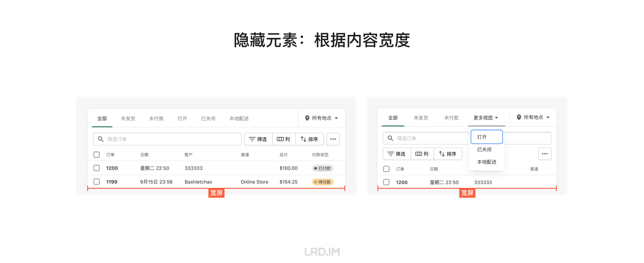
Task: Click the 列 columns icon button in left panel
Action: 284,139
